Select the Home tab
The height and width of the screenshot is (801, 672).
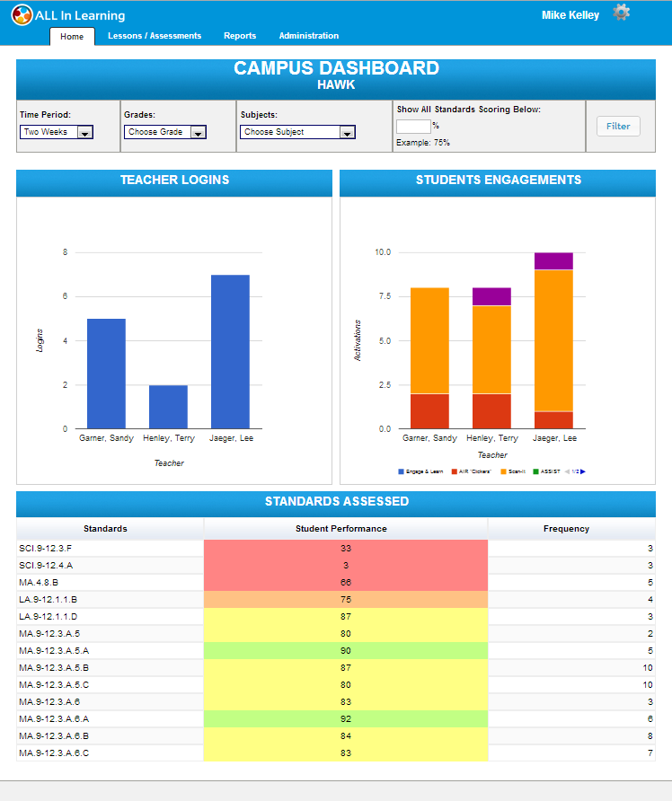coord(72,36)
